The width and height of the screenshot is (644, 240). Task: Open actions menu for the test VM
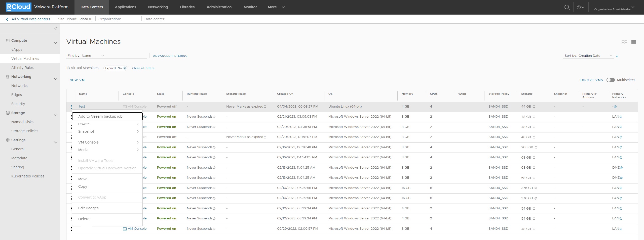tap(71, 107)
